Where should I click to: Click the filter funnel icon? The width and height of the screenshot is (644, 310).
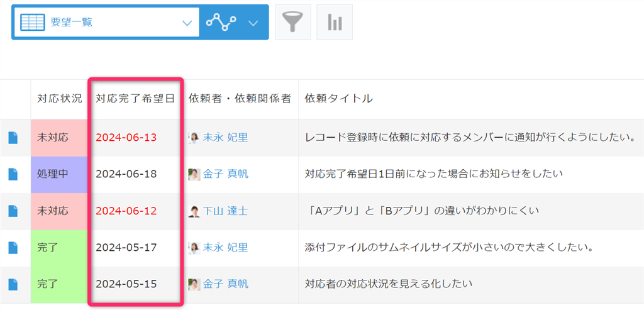point(292,23)
